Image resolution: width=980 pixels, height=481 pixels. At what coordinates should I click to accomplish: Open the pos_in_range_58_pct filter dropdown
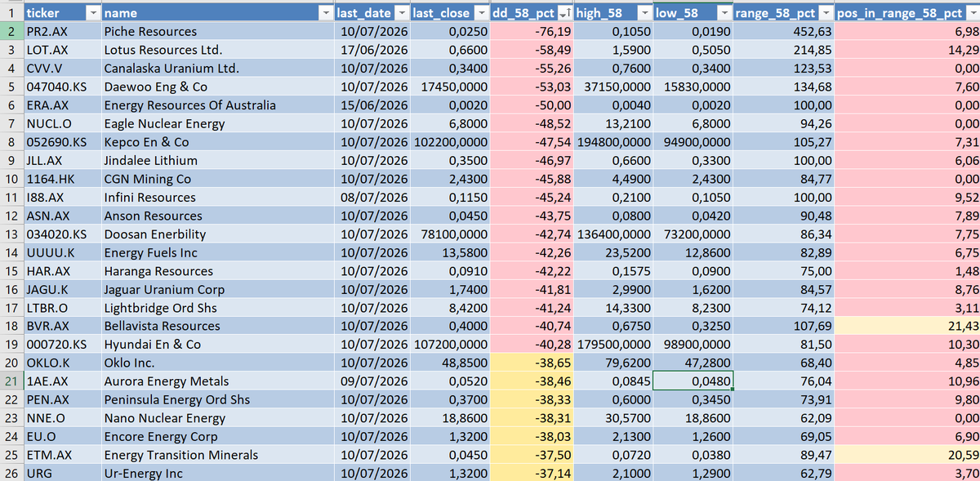point(972,13)
